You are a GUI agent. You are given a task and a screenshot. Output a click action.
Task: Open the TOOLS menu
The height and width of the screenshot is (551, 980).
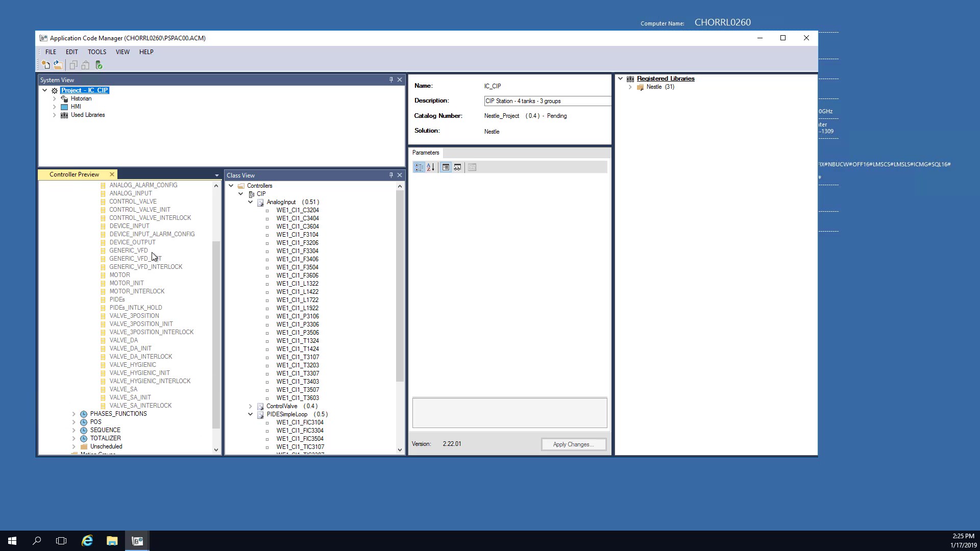click(97, 52)
